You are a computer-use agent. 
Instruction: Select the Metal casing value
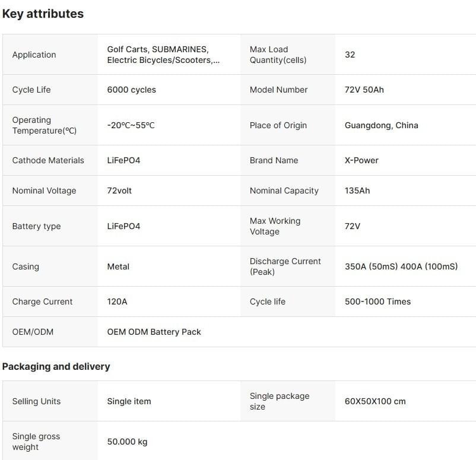pyautogui.click(x=118, y=267)
